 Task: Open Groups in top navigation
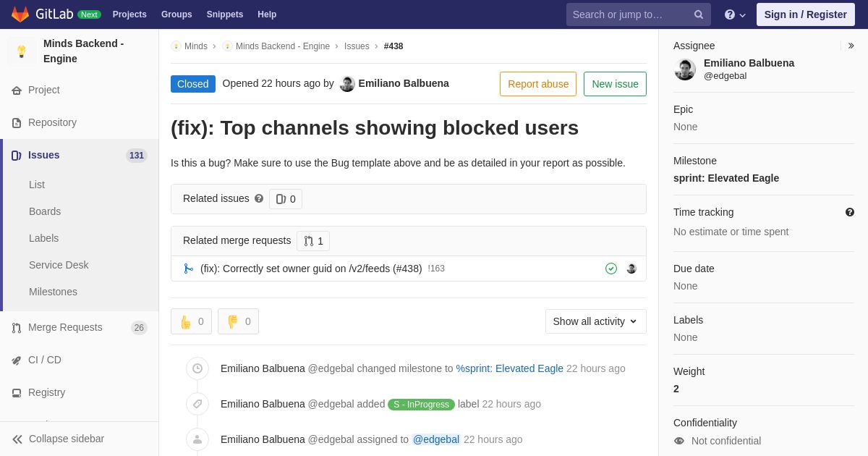pos(176,14)
